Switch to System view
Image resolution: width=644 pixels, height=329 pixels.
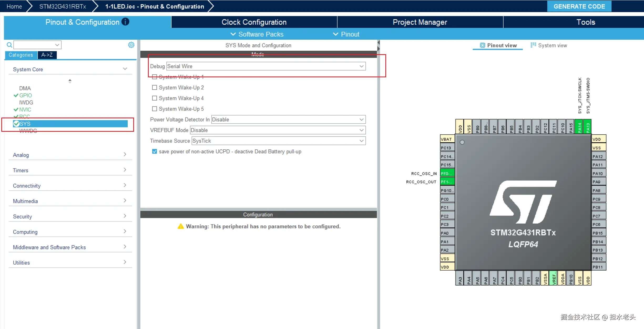pos(549,45)
